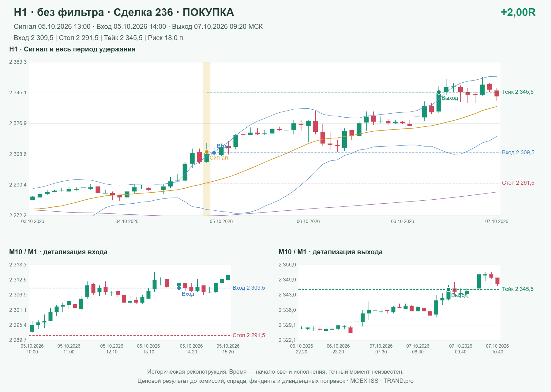The height and width of the screenshot is (392, 551).
Task: Click the blue Вход dot in entry detail chart
Action: (x=179, y=288)
